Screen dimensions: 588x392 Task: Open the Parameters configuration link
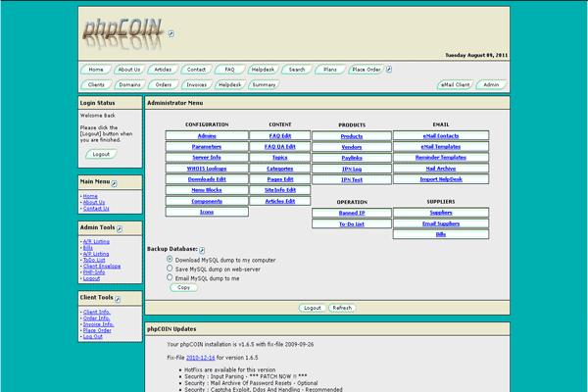point(207,147)
